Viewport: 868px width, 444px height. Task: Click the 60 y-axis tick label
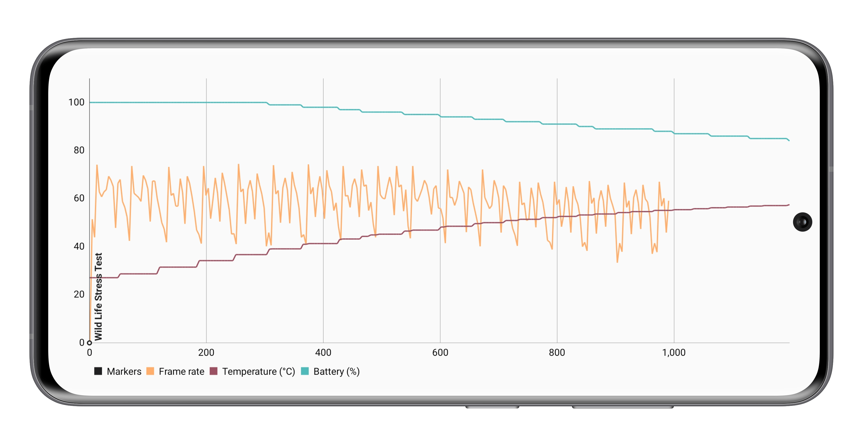79,198
